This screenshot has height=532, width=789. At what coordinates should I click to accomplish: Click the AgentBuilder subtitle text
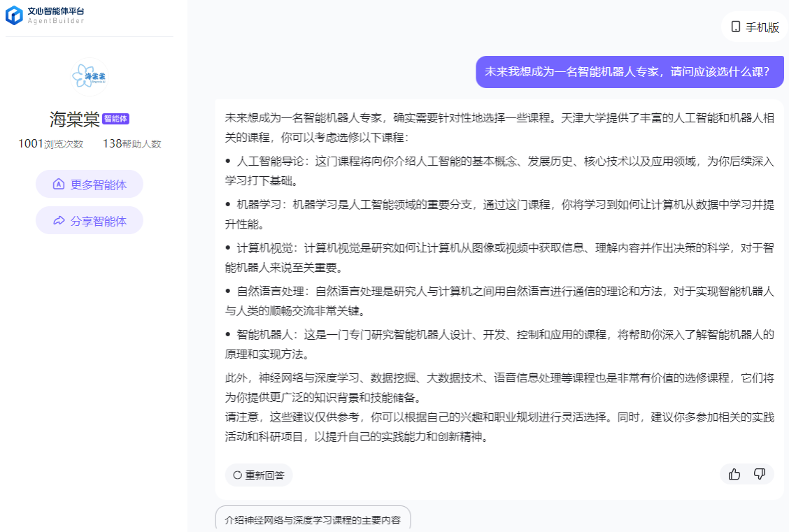(x=56, y=21)
